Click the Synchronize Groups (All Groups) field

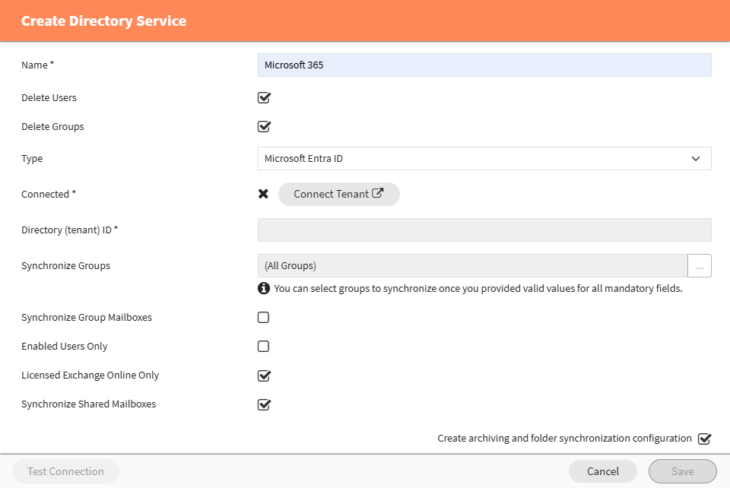pos(473,266)
